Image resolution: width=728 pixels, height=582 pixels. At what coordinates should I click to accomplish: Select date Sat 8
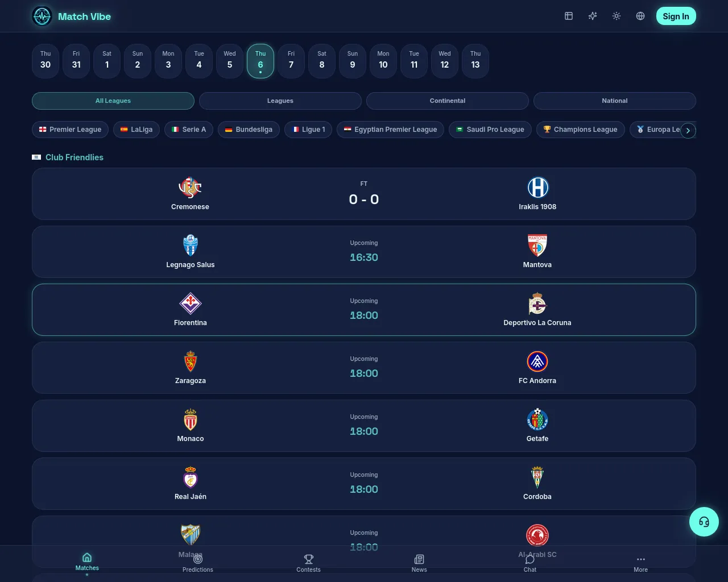[x=322, y=61]
